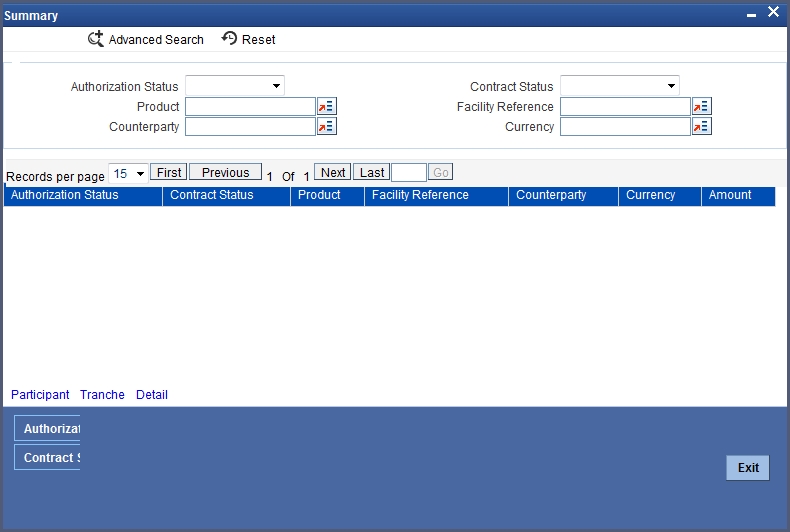Click the Reset icon
This screenshot has width=790, height=532.
coord(229,38)
